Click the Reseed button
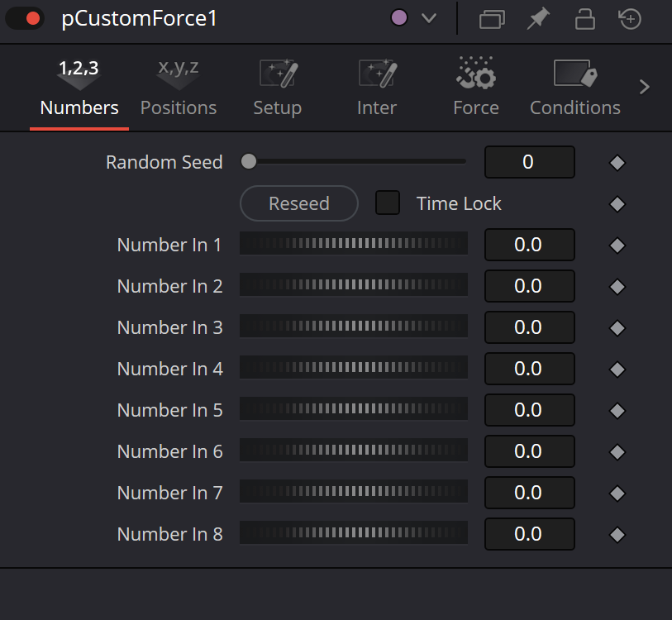Viewport: 672px width, 620px height. pyautogui.click(x=298, y=203)
